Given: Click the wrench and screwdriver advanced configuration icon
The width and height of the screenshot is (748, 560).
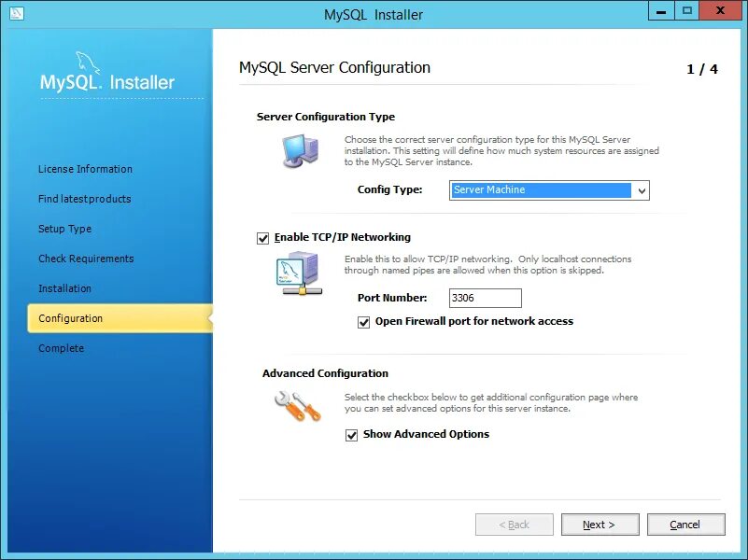Looking at the screenshot, I should [298, 406].
